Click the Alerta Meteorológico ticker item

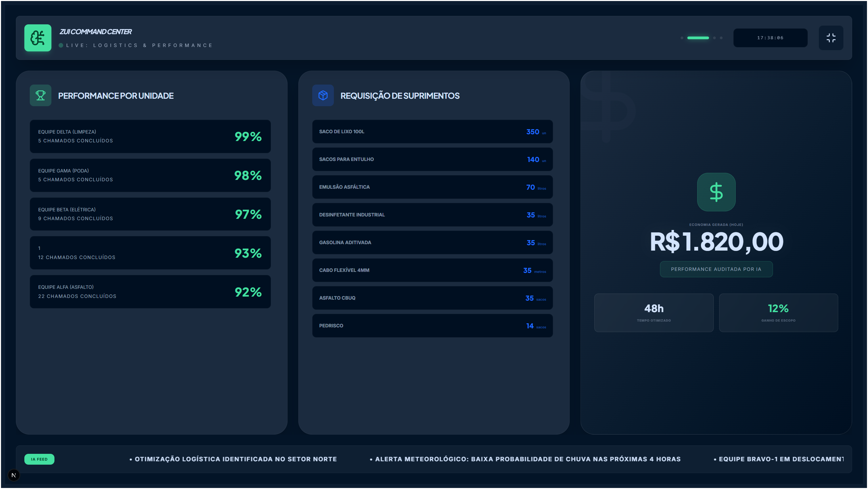pyautogui.click(x=525, y=459)
